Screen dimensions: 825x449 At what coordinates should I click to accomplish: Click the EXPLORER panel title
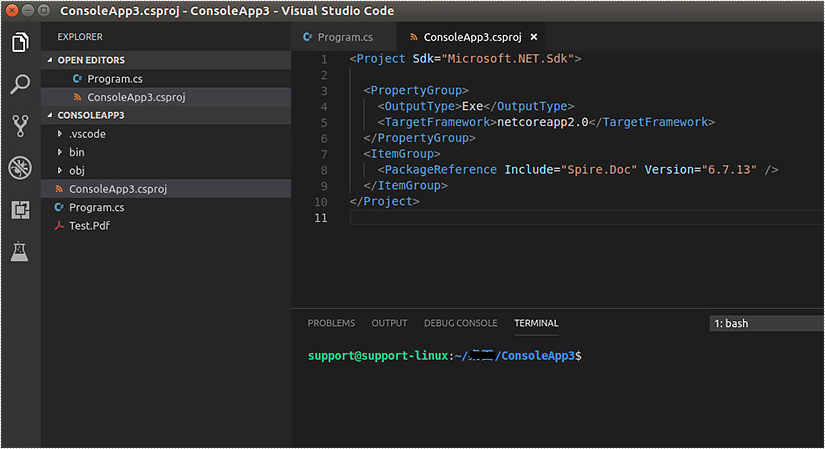pyautogui.click(x=80, y=37)
